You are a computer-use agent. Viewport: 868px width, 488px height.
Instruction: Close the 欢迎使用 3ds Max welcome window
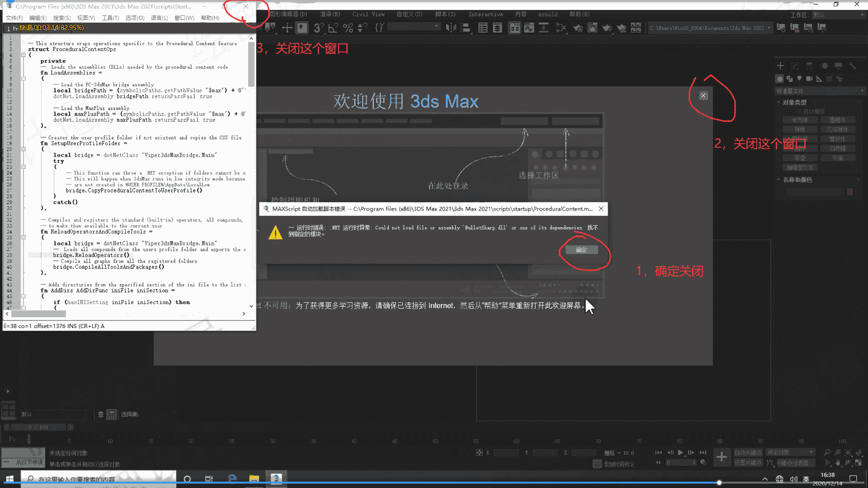coord(703,95)
